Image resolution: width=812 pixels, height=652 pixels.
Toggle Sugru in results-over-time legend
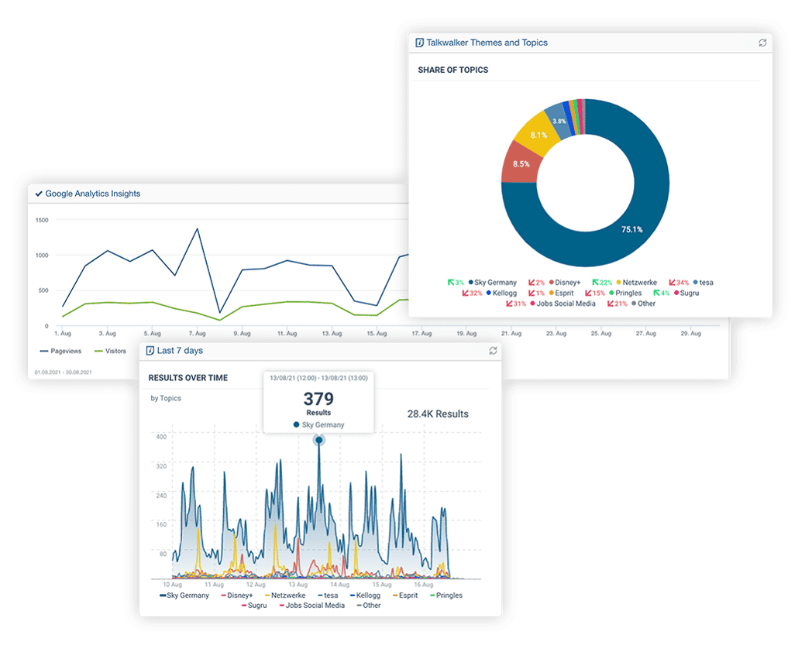click(254, 606)
